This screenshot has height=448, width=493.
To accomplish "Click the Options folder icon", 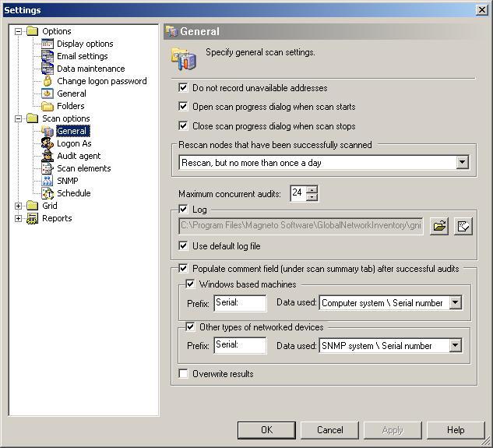I will (x=32, y=31).
